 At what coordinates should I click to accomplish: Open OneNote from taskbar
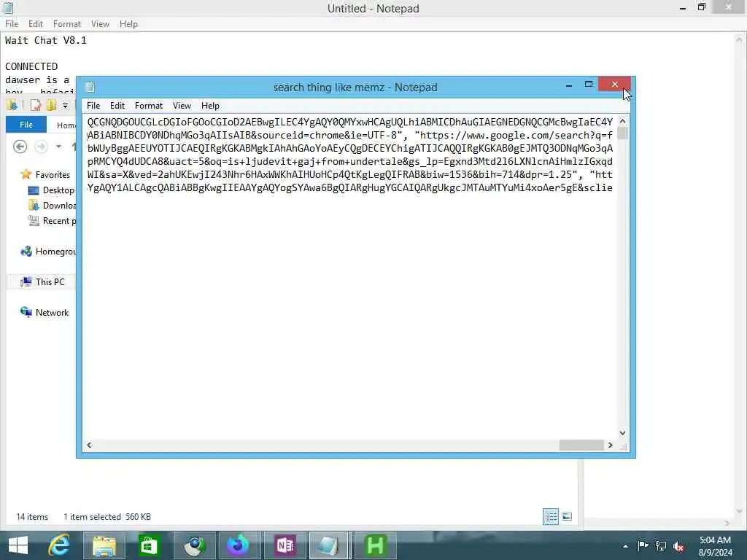(285, 545)
